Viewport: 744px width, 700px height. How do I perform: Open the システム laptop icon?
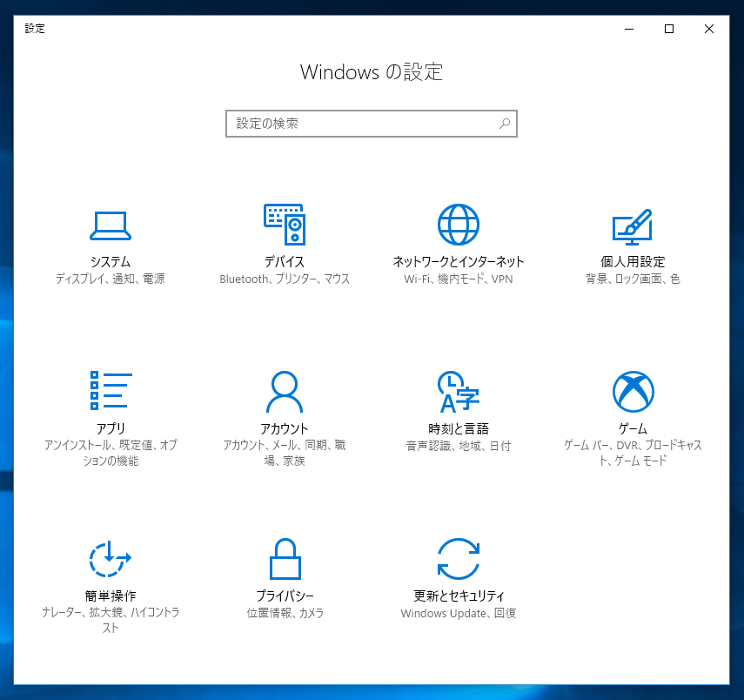[111, 225]
